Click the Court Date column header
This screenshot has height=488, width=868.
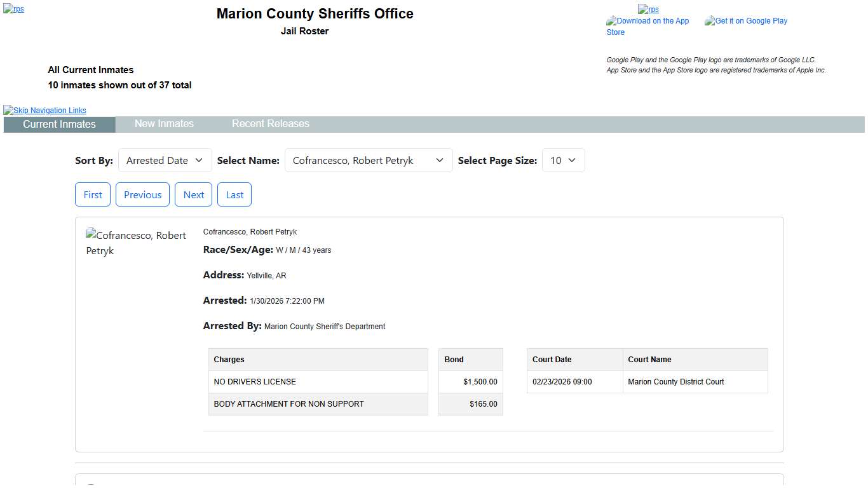click(x=574, y=360)
